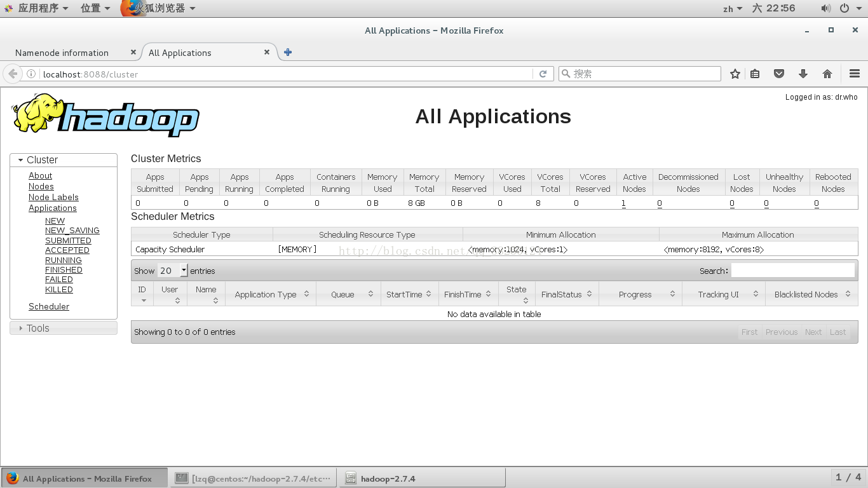Filter applications by KILLED state
This screenshot has width=868, height=488.
(x=59, y=290)
